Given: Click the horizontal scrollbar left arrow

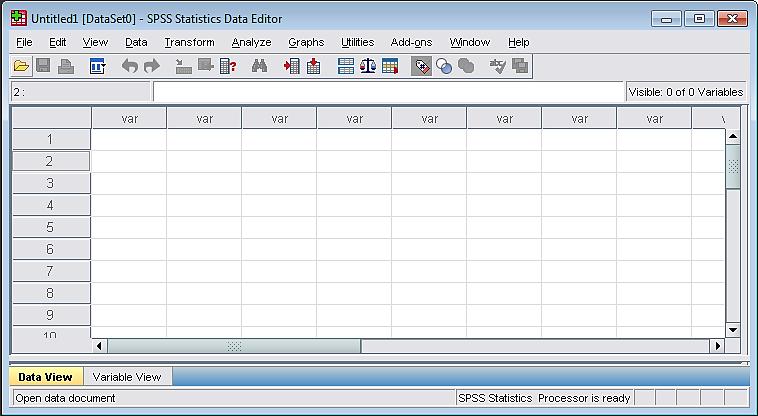Looking at the screenshot, I should point(99,346).
